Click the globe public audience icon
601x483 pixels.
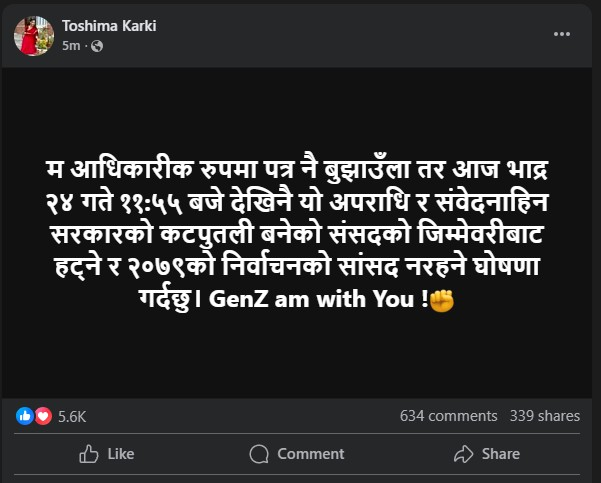point(97,45)
